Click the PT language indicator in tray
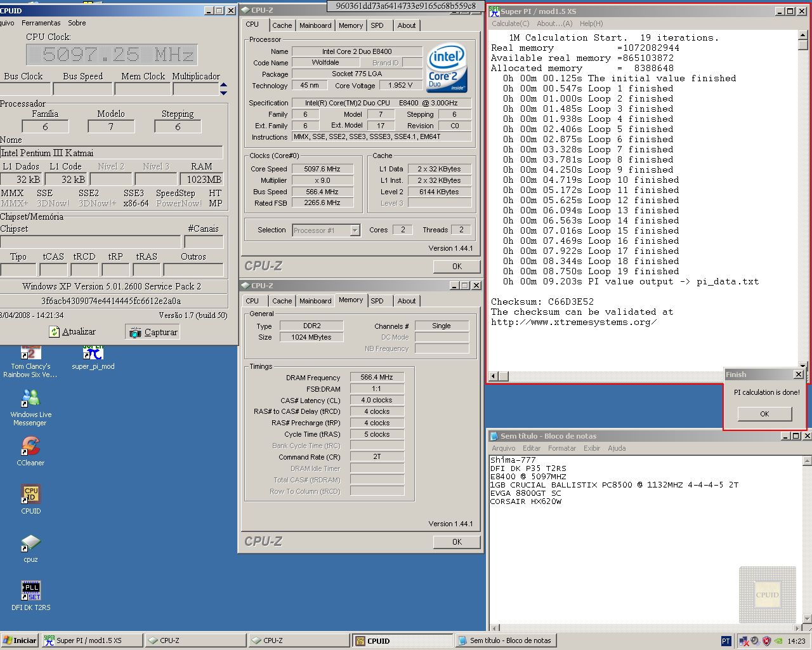Image resolution: width=812 pixels, height=650 pixels. [x=726, y=641]
